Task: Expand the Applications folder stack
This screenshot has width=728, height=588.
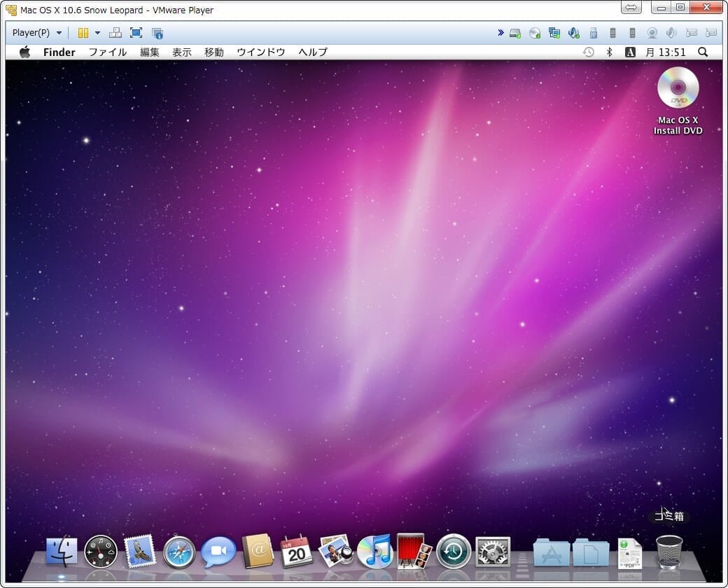Action: [551, 552]
